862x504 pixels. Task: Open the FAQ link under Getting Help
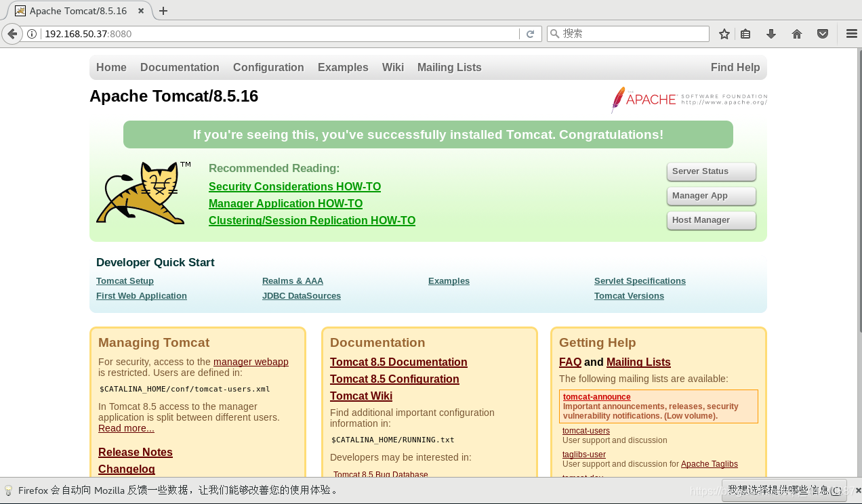coord(570,362)
